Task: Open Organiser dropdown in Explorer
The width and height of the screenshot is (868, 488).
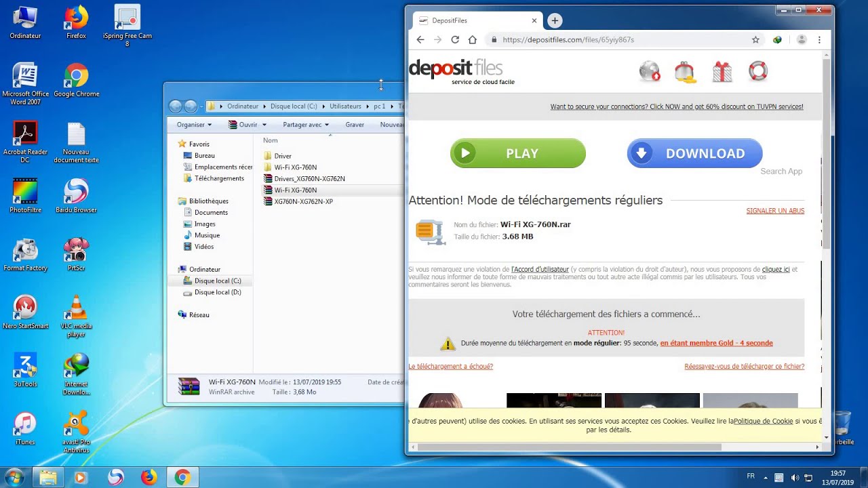Action: pos(194,125)
